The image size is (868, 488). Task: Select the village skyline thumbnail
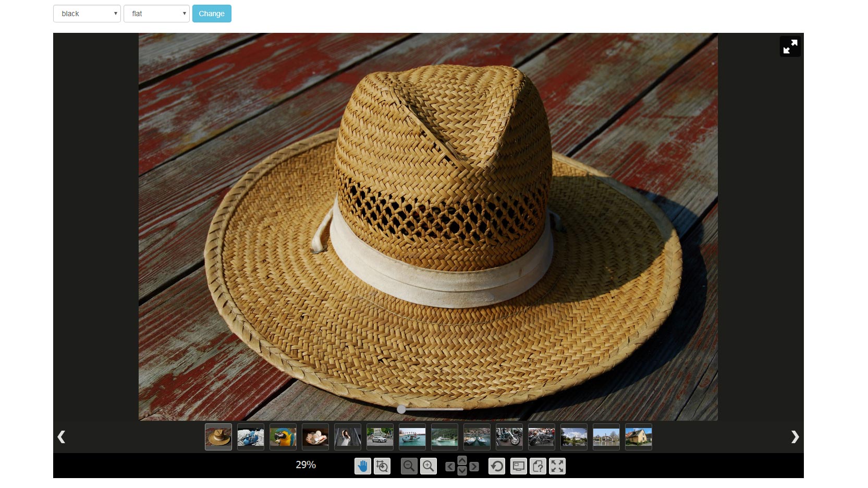(x=606, y=437)
